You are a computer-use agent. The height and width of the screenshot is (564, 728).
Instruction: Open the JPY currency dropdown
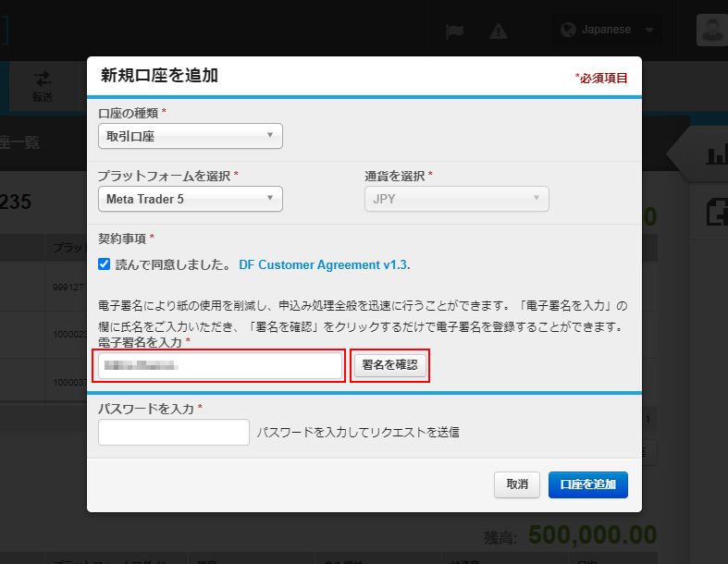coord(456,199)
